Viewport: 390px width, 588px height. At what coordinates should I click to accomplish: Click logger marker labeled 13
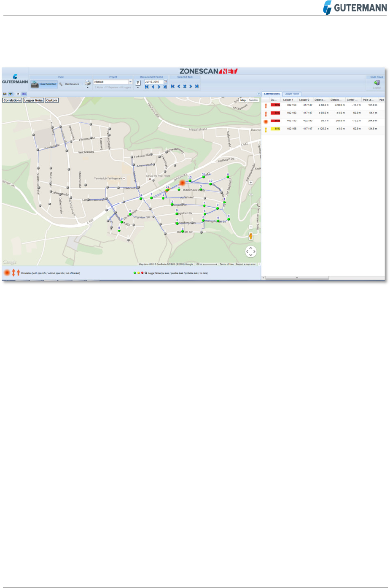coord(190,181)
